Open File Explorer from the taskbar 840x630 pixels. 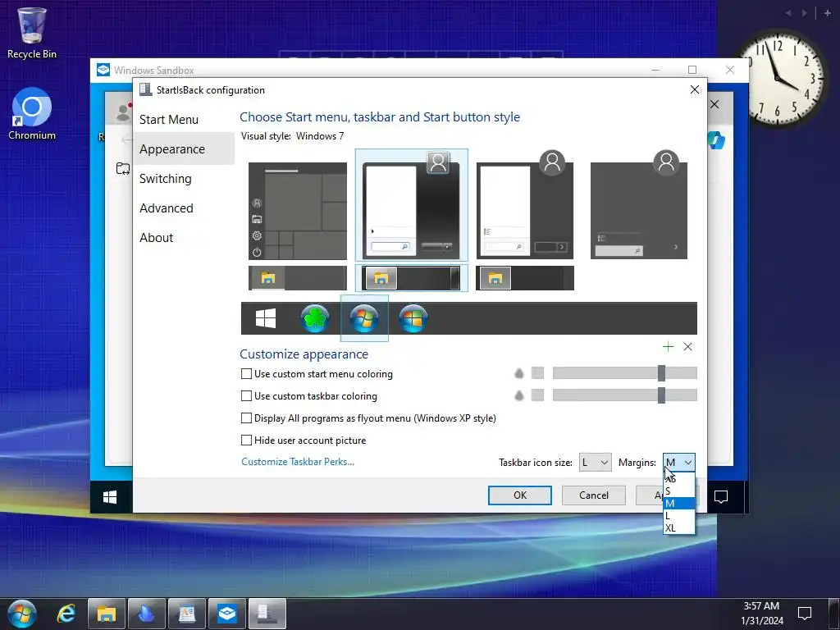[106, 614]
